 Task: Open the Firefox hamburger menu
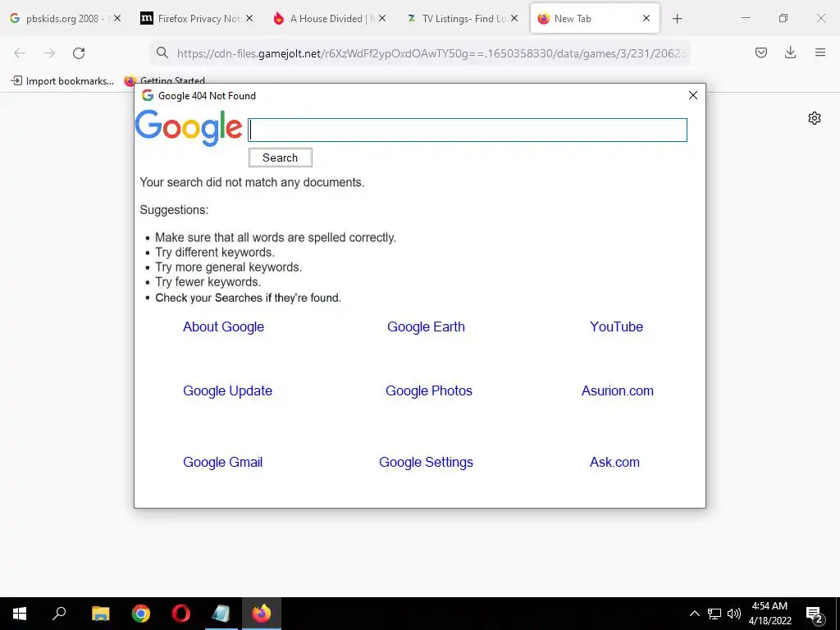tap(819, 52)
